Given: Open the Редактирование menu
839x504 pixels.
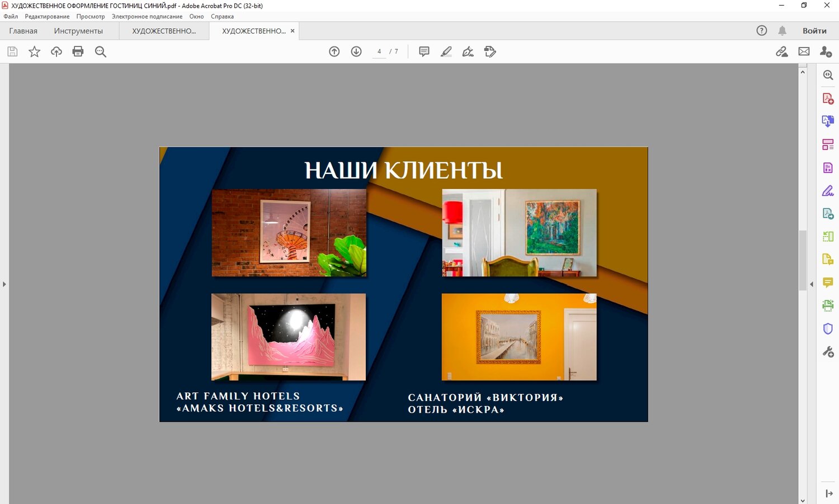Looking at the screenshot, I should [47, 16].
